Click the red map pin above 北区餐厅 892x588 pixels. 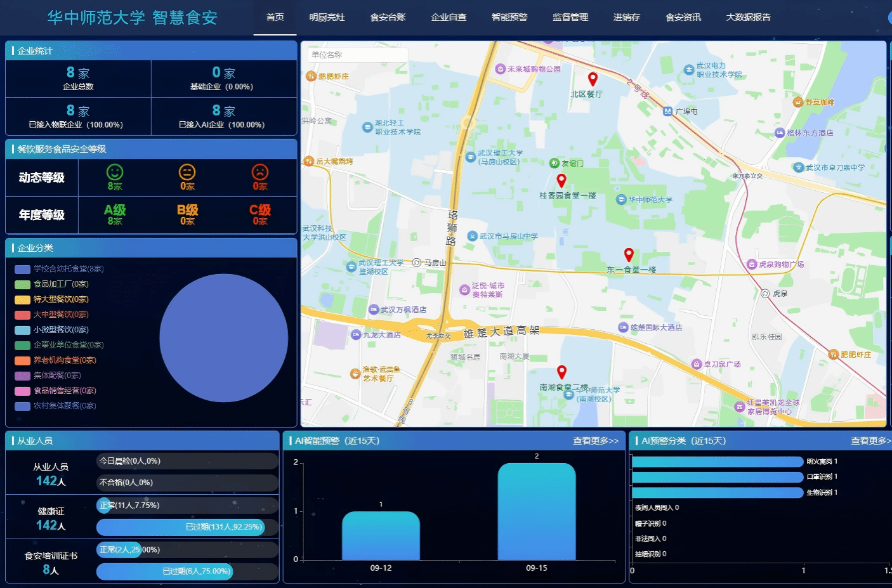593,79
